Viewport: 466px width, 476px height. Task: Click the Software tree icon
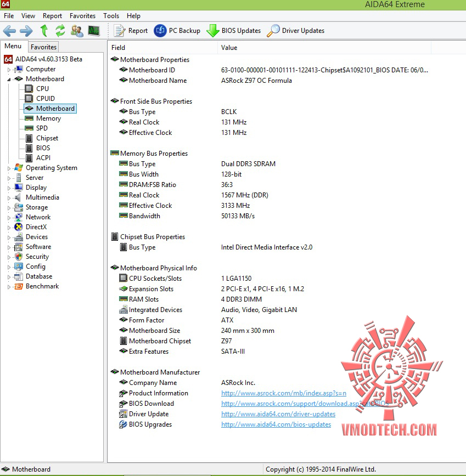pyautogui.click(x=19, y=247)
